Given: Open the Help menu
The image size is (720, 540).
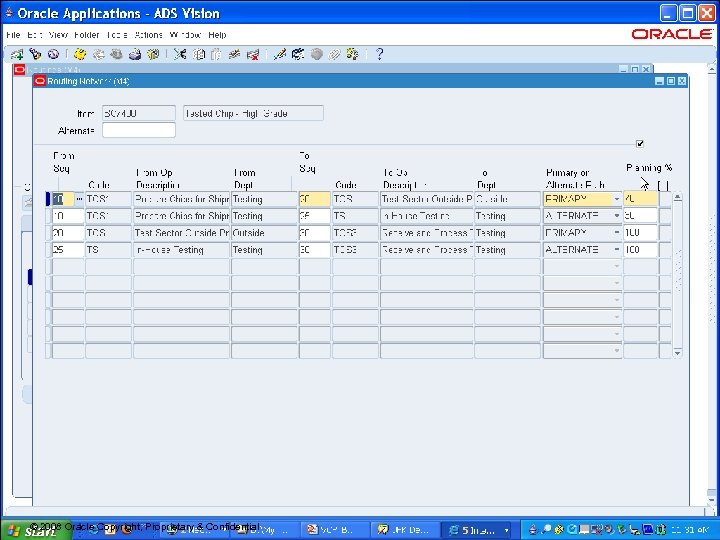Looking at the screenshot, I should tap(217, 35).
